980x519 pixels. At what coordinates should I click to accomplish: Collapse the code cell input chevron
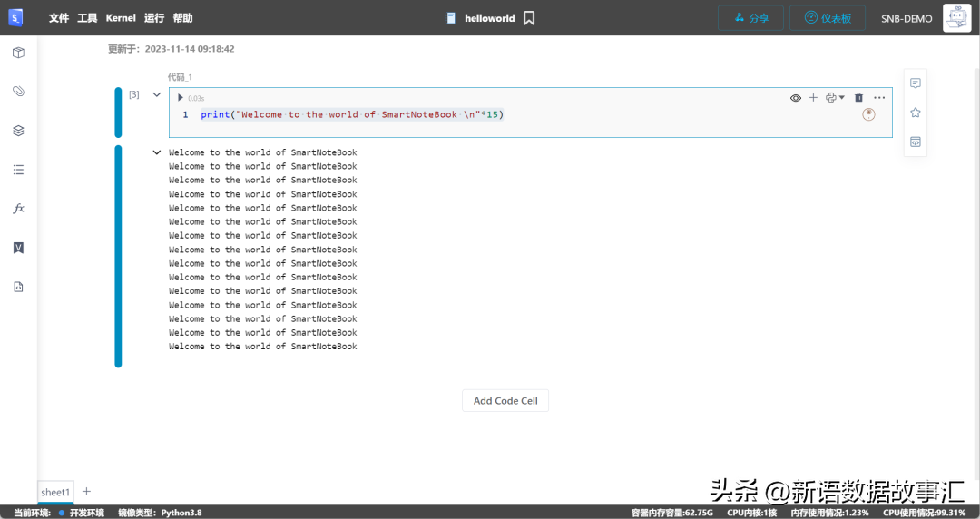click(x=157, y=94)
